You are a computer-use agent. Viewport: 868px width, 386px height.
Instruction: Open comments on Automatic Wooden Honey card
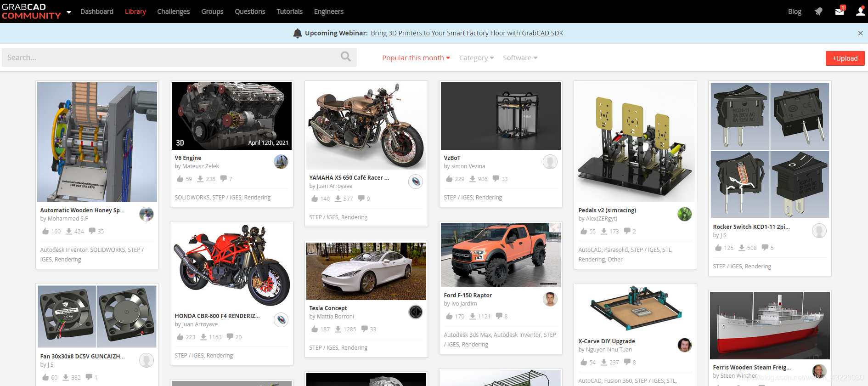(x=92, y=231)
